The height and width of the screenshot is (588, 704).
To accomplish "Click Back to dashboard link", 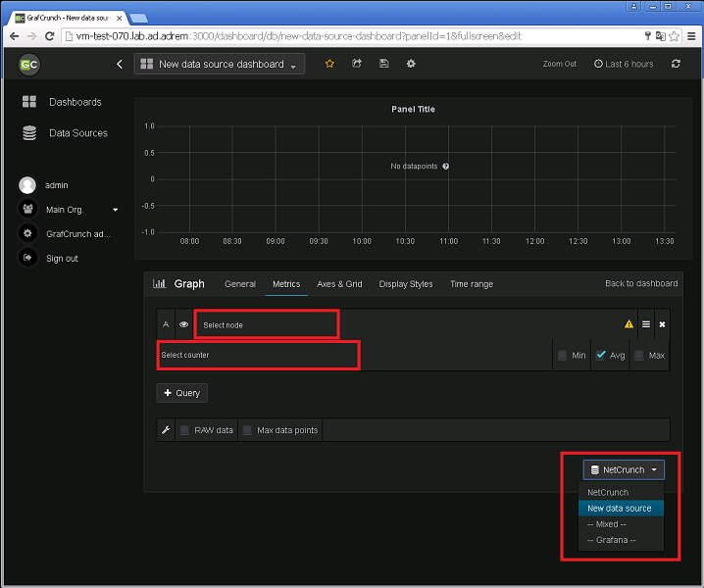I will tap(641, 283).
